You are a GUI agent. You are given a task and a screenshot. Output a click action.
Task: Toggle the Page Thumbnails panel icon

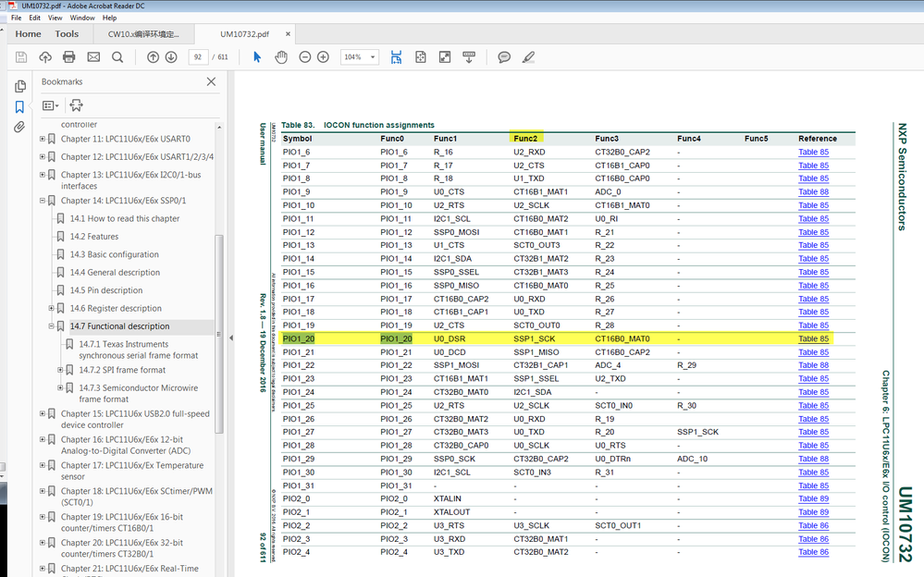19,86
